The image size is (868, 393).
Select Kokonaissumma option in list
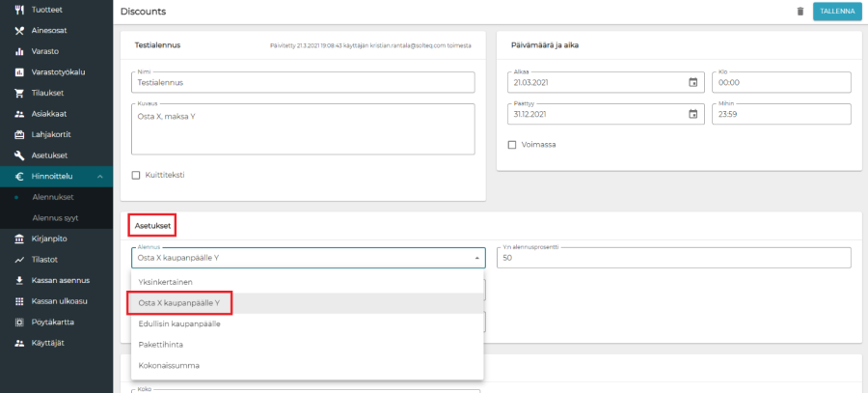(x=167, y=366)
